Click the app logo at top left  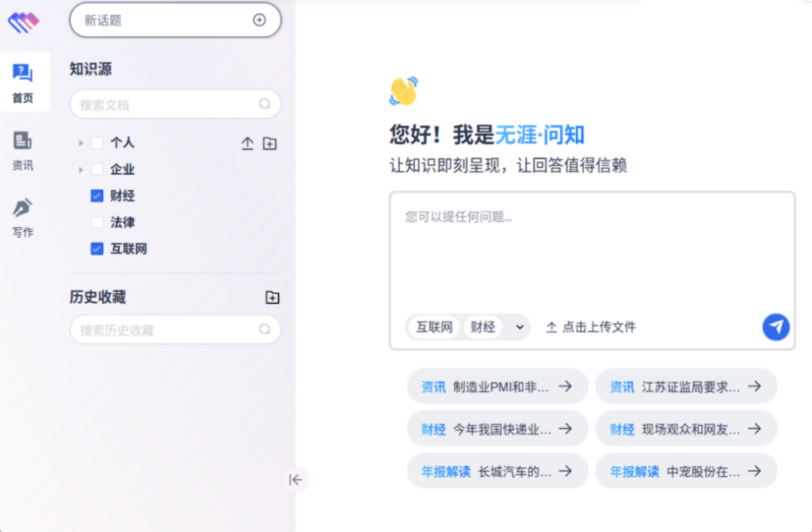(x=23, y=23)
